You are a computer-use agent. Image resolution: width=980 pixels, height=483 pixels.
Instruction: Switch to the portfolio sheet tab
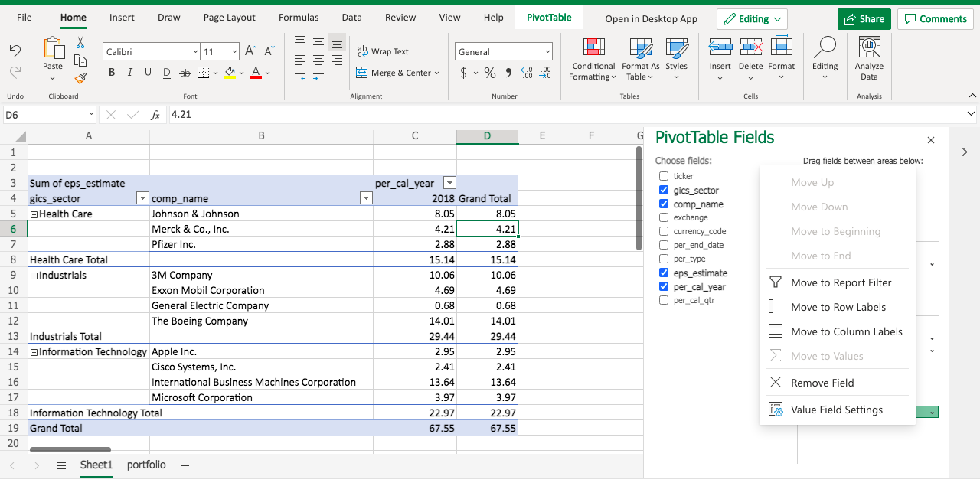coord(146,465)
